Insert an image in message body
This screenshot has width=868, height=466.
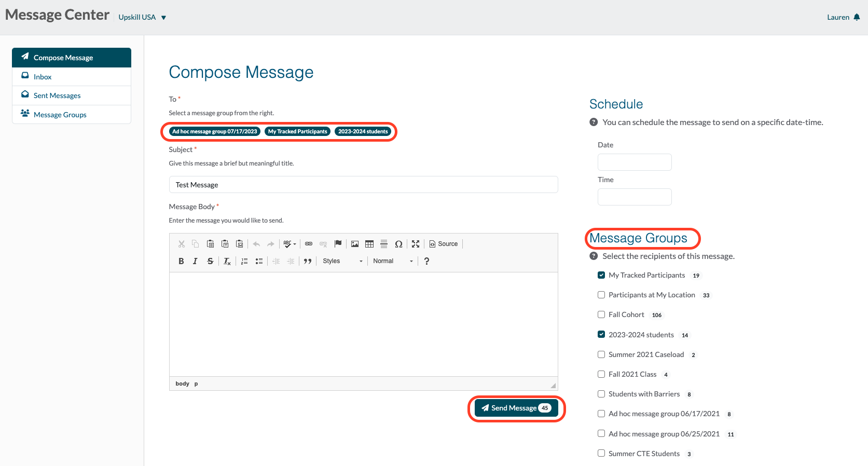pos(355,244)
